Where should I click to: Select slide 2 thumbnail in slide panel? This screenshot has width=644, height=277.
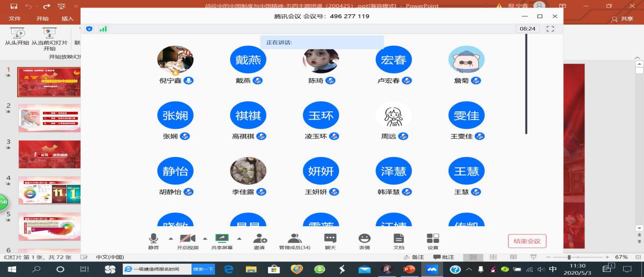[x=49, y=118]
